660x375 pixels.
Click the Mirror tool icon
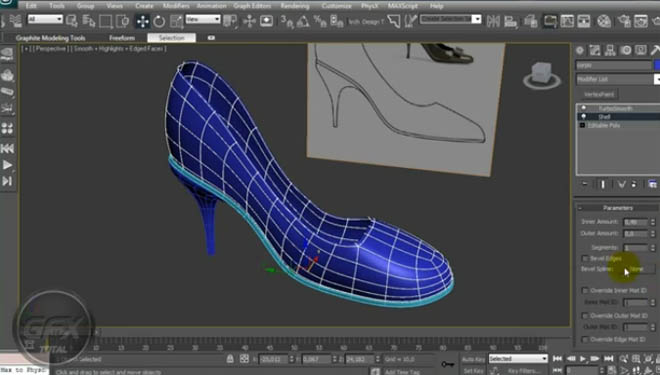pos(493,21)
